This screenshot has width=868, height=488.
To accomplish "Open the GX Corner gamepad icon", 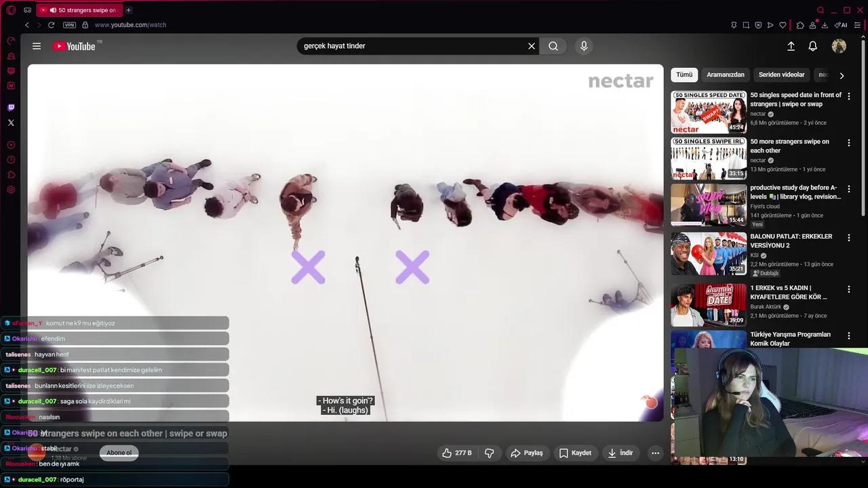I will point(27,10).
